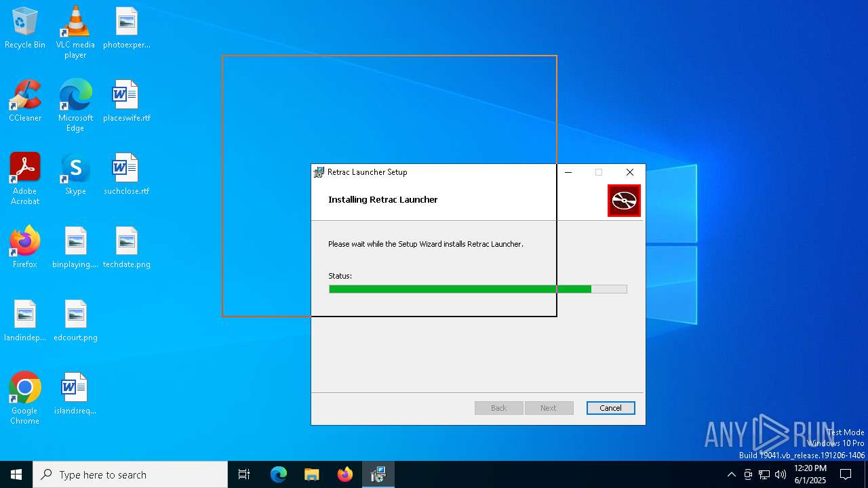Screen dimensions: 868x488
Task: Select techdate.png file icon
Action: [x=127, y=248]
